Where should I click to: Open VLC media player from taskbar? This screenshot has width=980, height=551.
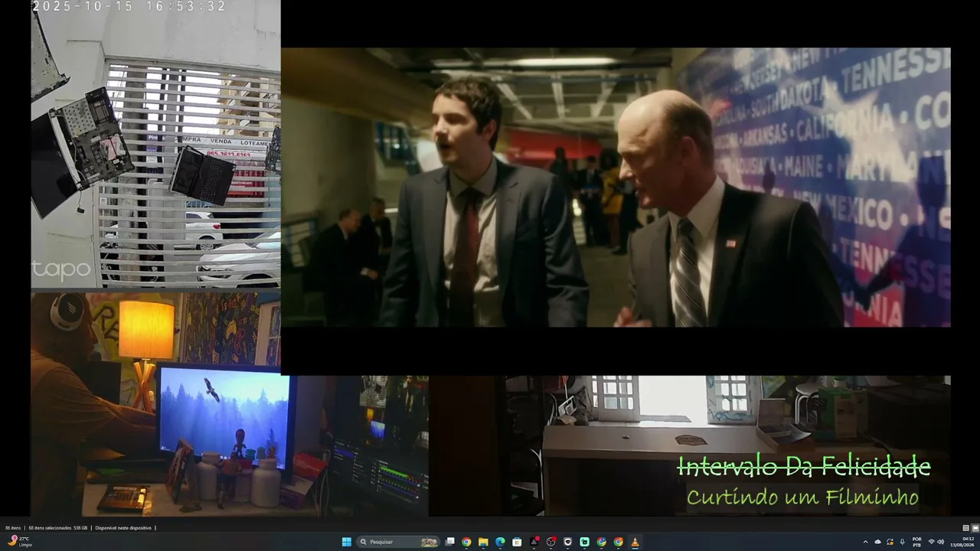(635, 542)
